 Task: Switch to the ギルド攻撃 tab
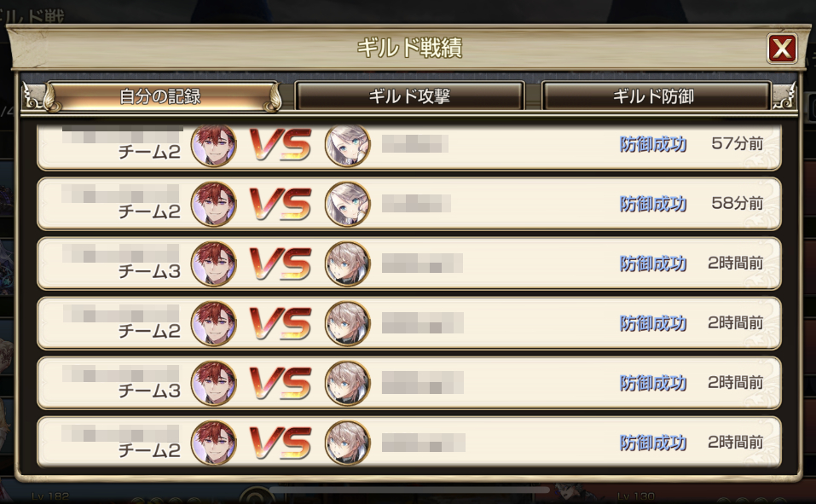409,96
